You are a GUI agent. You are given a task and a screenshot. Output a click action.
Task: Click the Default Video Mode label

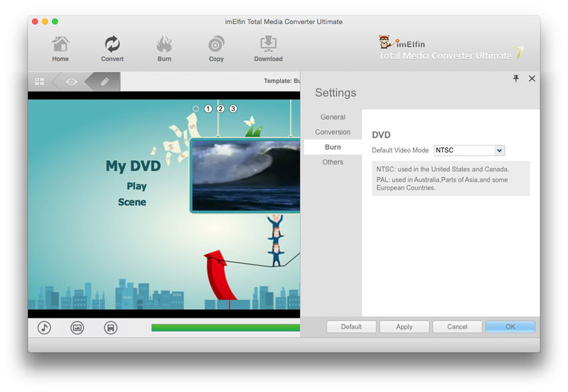point(400,150)
